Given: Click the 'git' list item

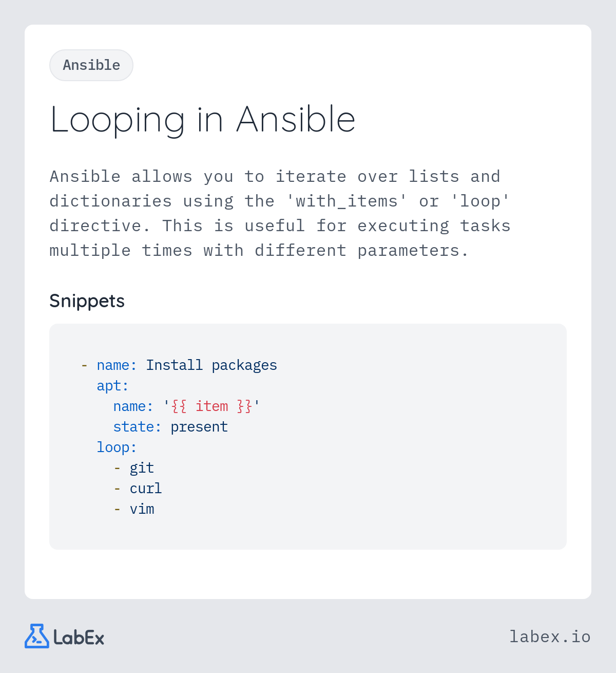Looking at the screenshot, I should click(142, 468).
